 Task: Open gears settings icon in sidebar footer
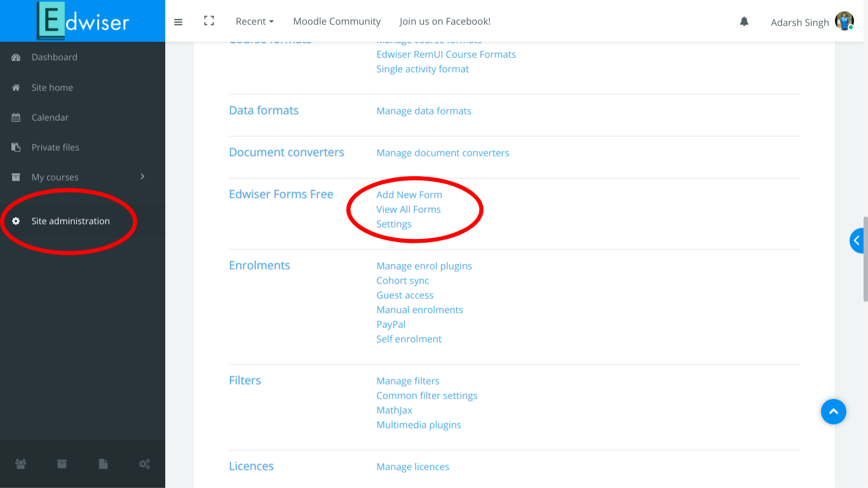coord(145,464)
